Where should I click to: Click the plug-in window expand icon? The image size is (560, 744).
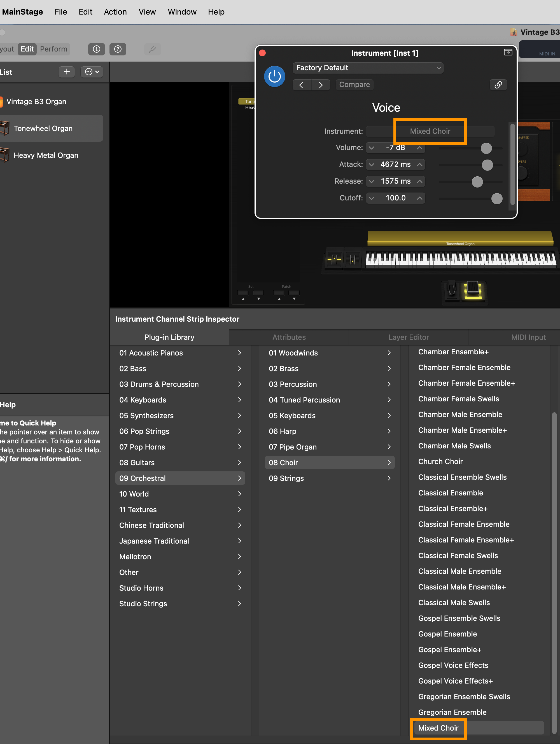click(x=508, y=52)
